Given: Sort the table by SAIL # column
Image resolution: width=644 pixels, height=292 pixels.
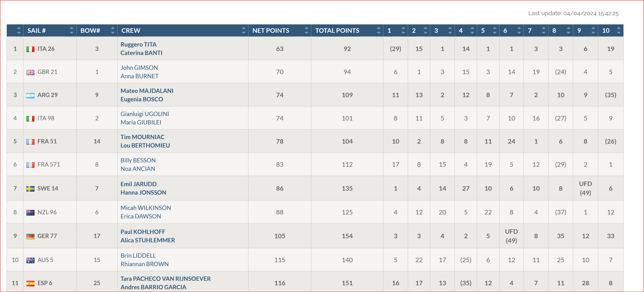Looking at the screenshot, I should [50, 31].
